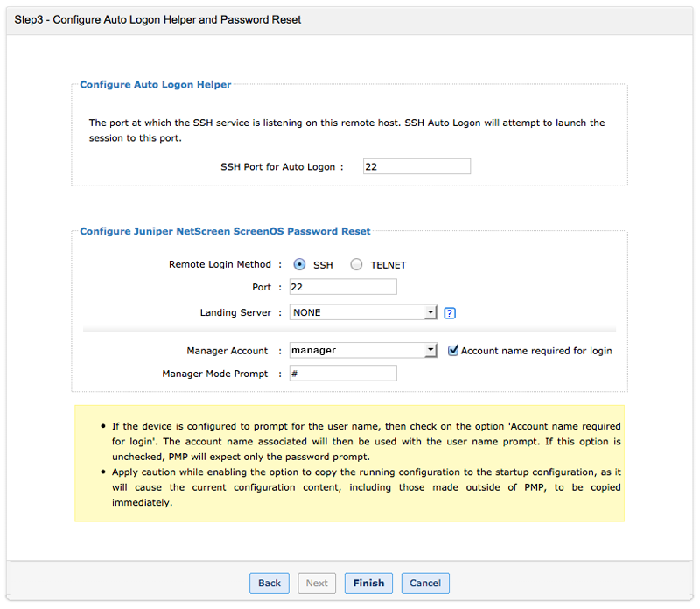700x609 pixels.
Task: Click the Port input field
Action: tap(343, 287)
